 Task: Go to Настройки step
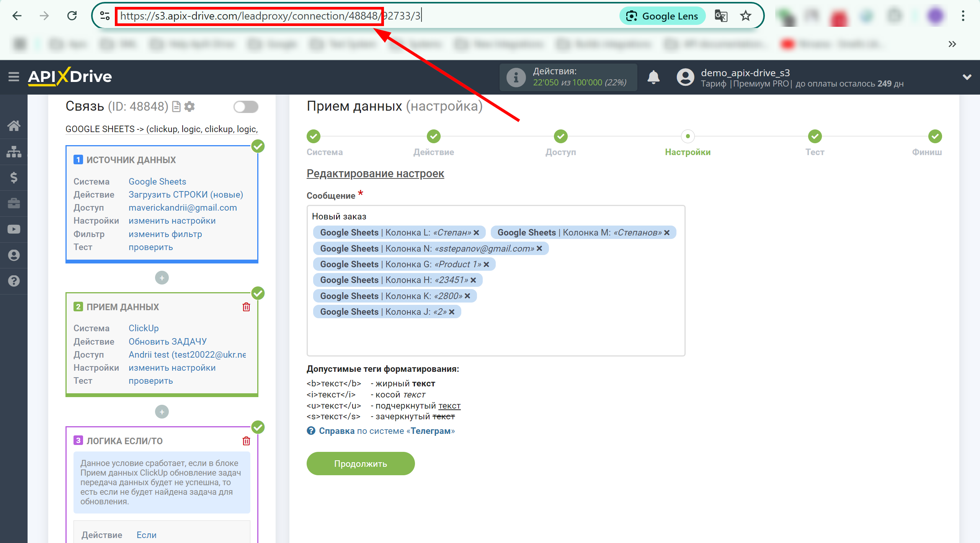tap(688, 136)
